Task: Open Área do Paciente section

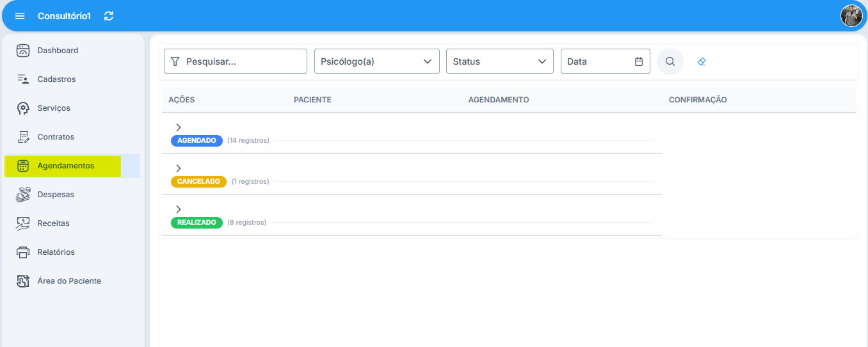Action: click(69, 281)
